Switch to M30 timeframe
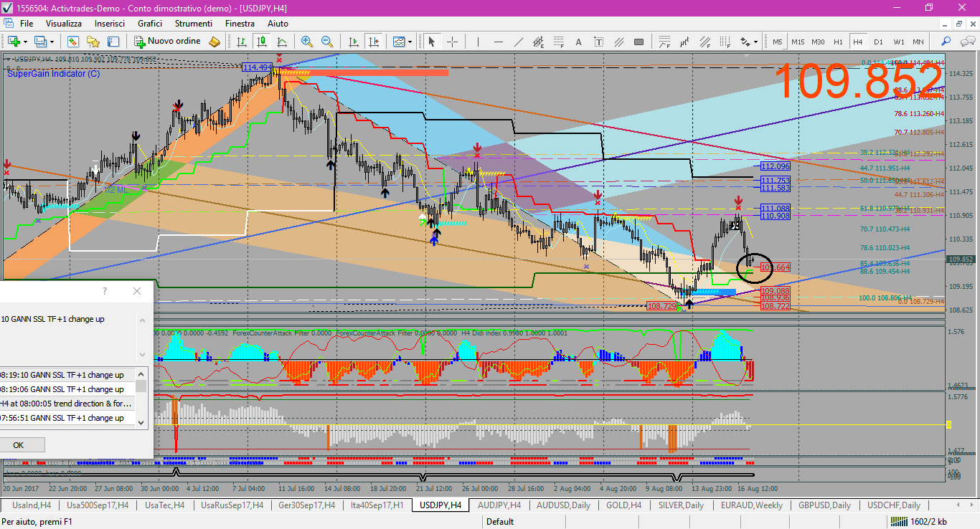This screenshot has height=529, width=980. [x=818, y=42]
